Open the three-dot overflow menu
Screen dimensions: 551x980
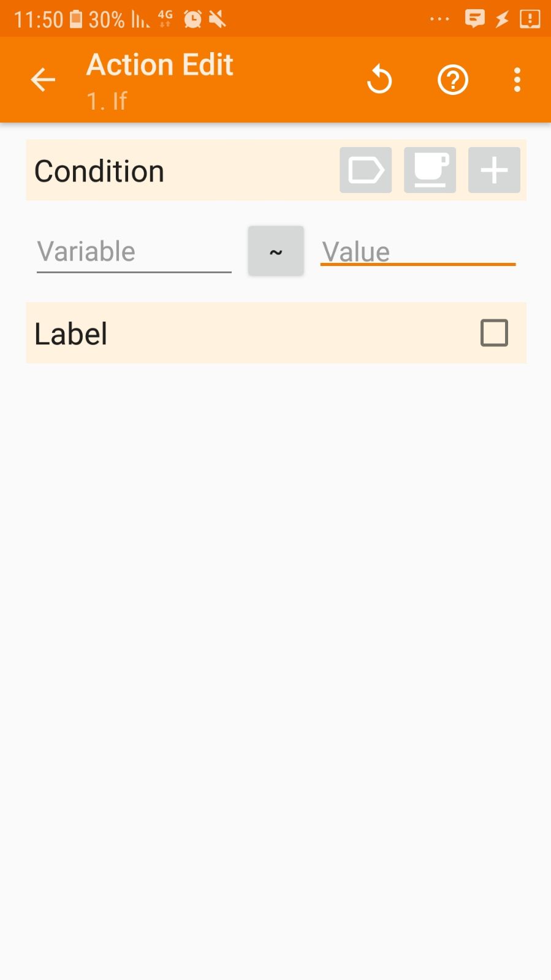[x=517, y=80]
